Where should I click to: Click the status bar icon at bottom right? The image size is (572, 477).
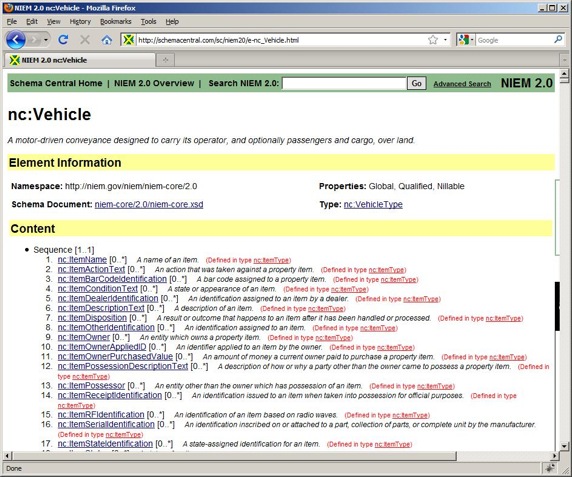point(550,468)
